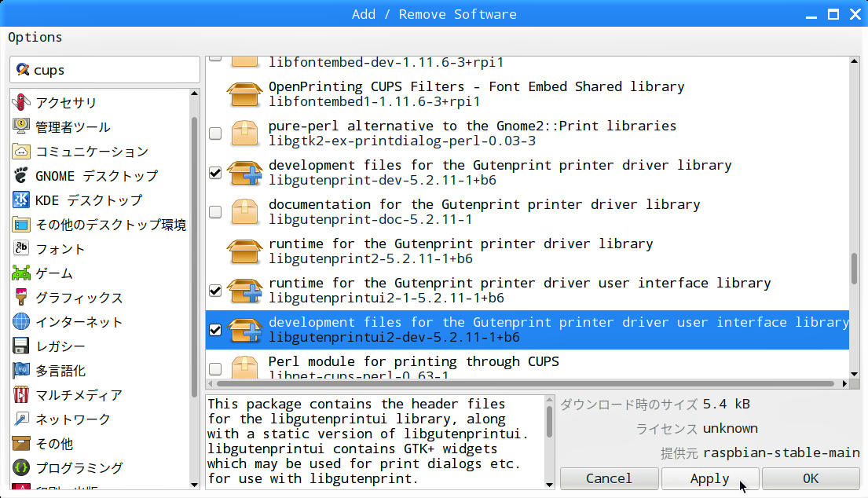Click the category list scroll up arrow
The width and height of the screenshot is (868, 498).
pyautogui.click(x=194, y=93)
